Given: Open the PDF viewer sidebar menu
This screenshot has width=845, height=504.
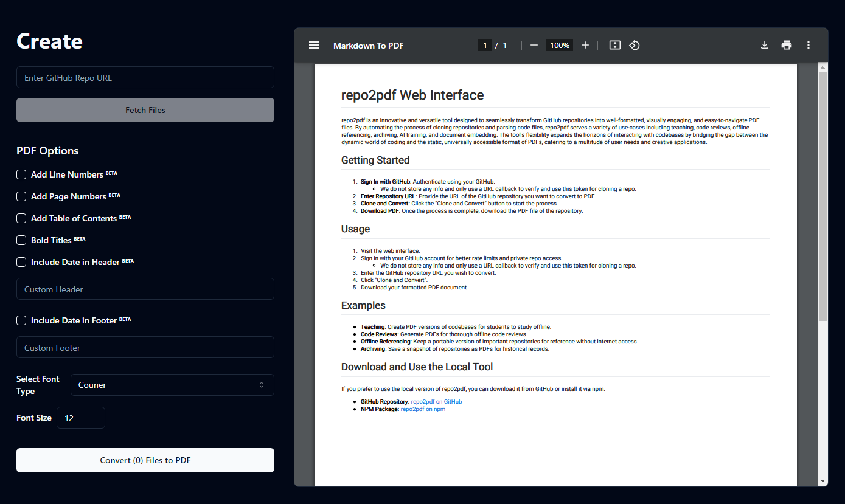Looking at the screenshot, I should coord(314,45).
